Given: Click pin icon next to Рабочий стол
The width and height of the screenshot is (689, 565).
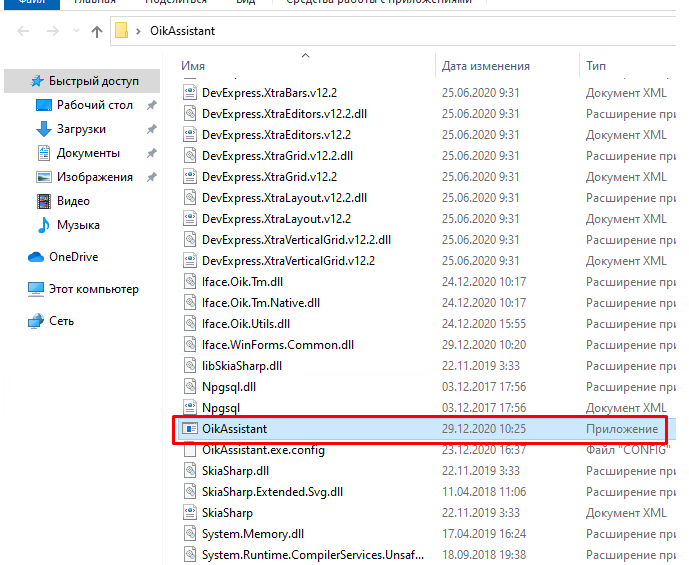Looking at the screenshot, I should click(151, 105).
